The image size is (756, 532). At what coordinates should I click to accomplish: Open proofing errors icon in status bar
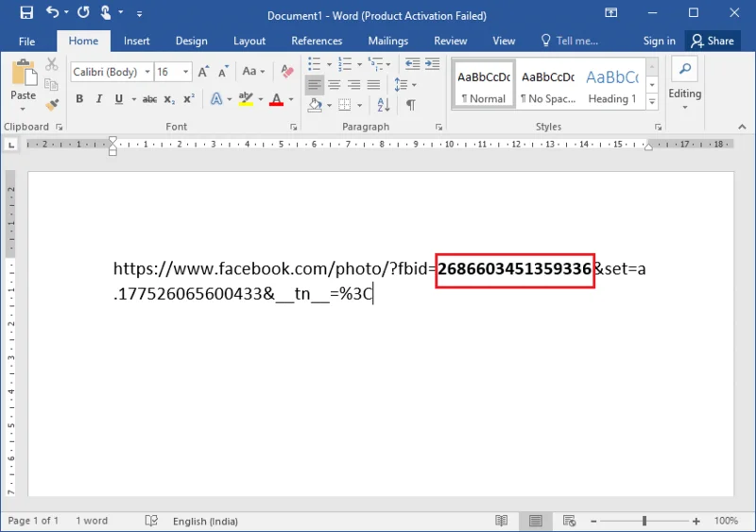pos(151,521)
